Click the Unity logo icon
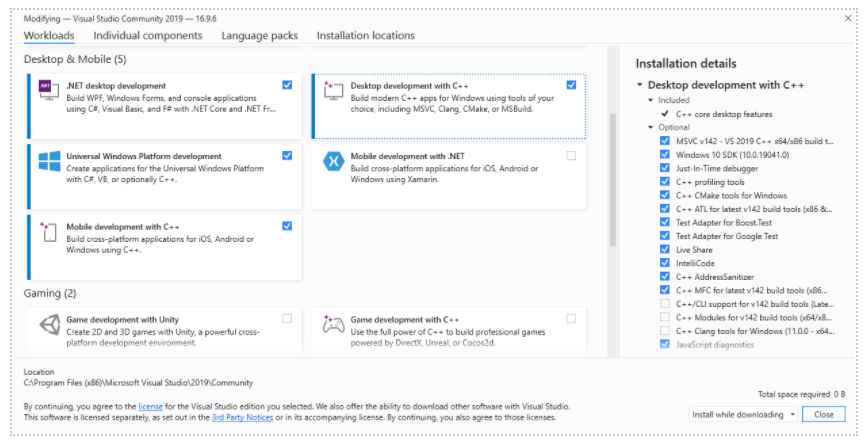The image size is (866, 445). [49, 324]
